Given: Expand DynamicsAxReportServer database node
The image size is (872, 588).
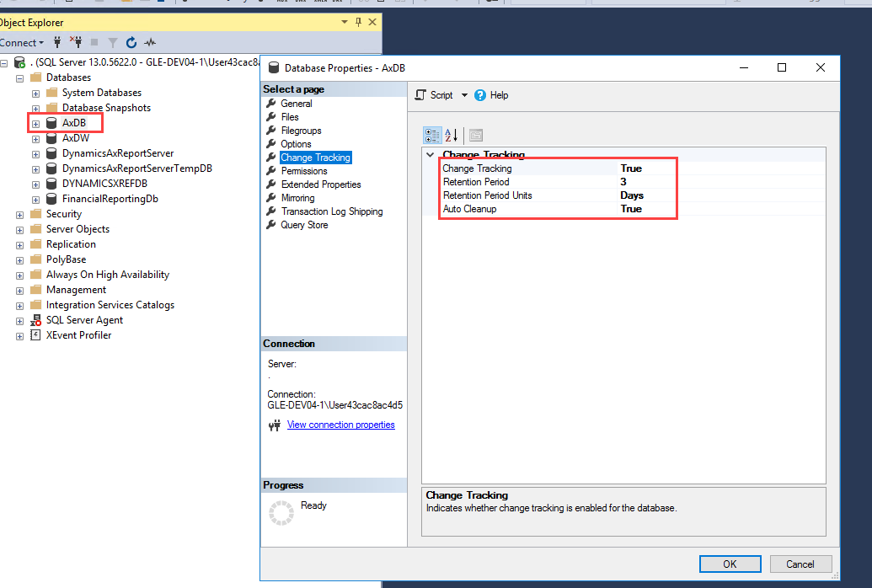Looking at the screenshot, I should (x=35, y=154).
